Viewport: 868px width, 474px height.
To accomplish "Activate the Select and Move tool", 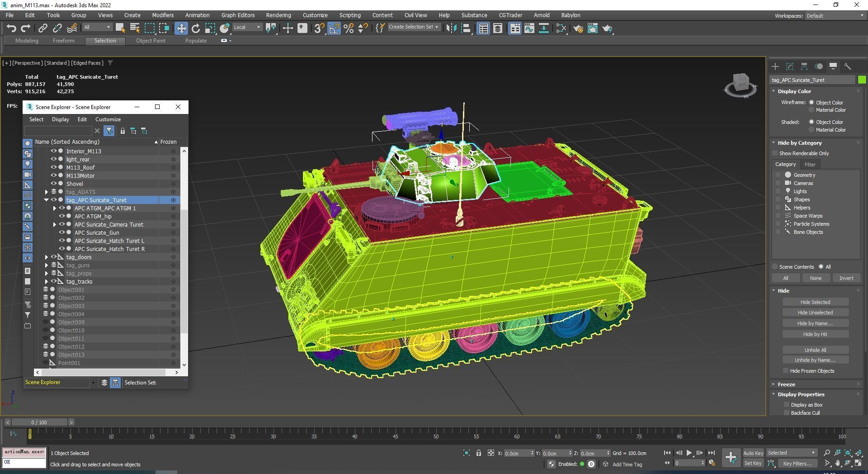I will (181, 28).
